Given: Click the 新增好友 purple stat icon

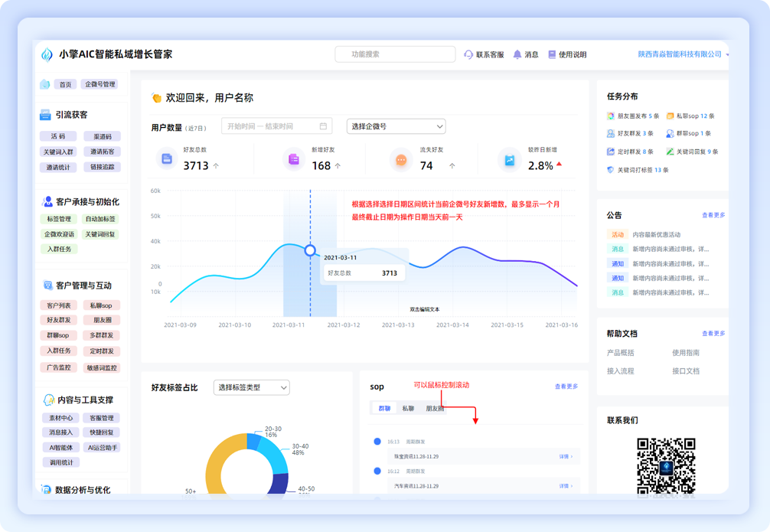Looking at the screenshot, I should pos(294,159).
